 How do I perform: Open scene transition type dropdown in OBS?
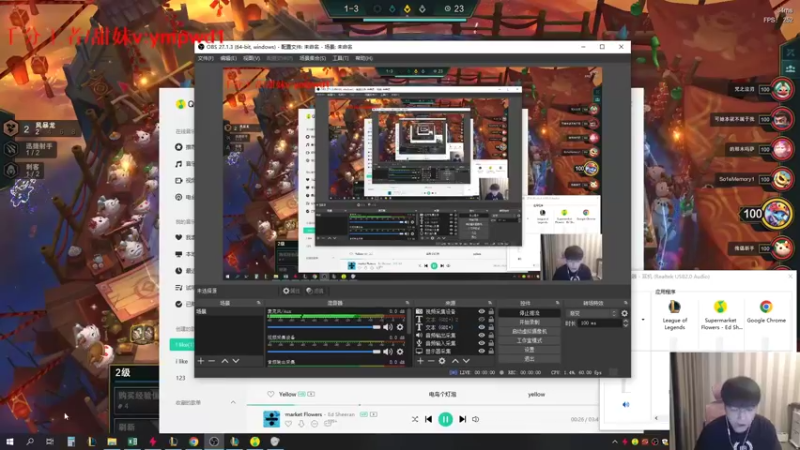click(x=592, y=313)
